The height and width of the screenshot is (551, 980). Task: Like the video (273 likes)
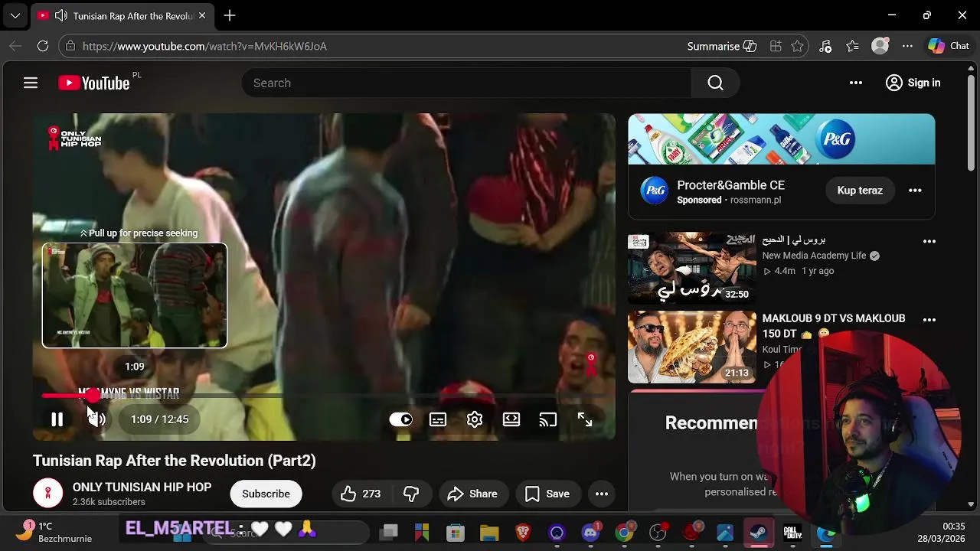click(x=361, y=494)
